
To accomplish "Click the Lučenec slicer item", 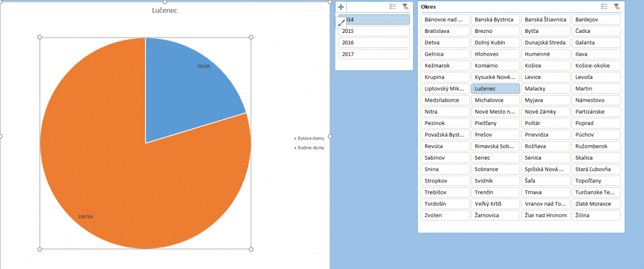I will tap(495, 88).
